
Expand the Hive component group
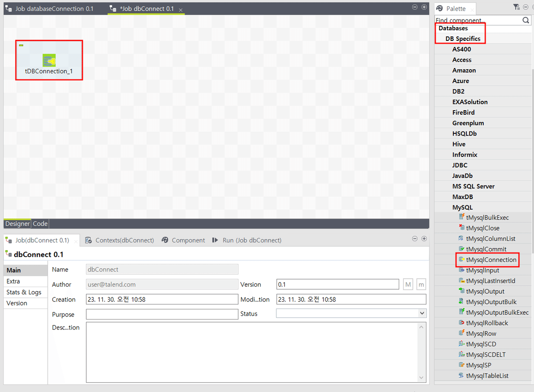click(x=459, y=144)
